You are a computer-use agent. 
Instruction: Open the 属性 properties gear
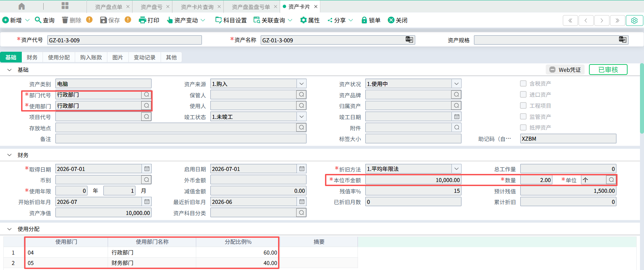310,20
